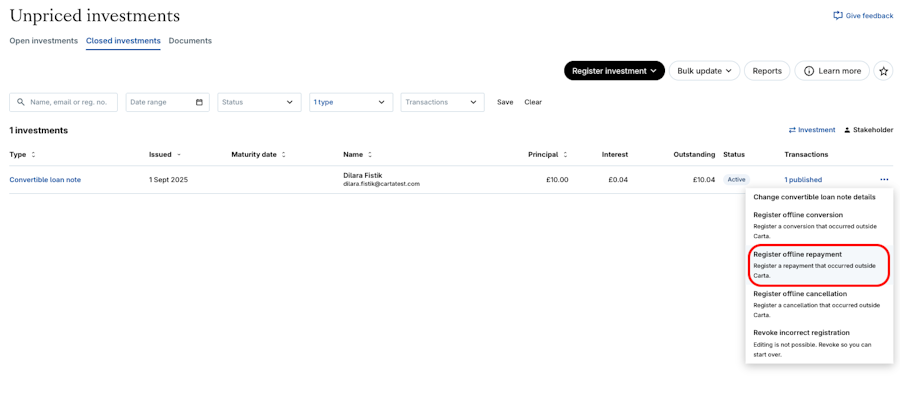Viewport: 900px width, 401px height.
Task: Click the calendar icon in Date range
Action: click(x=199, y=102)
